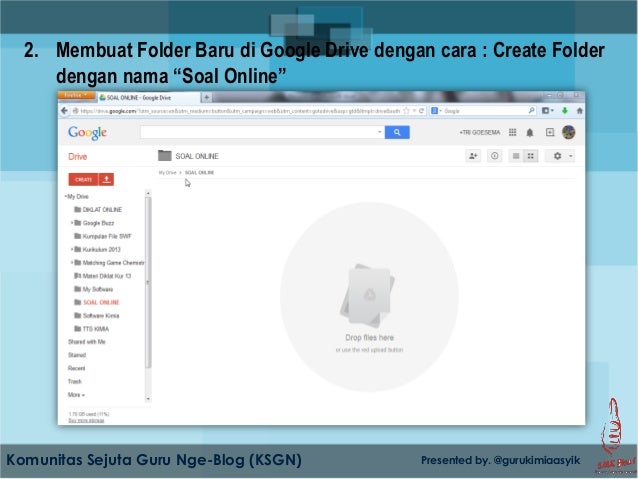Click the red upload button
This screenshot has height=479, width=638.
(107, 179)
